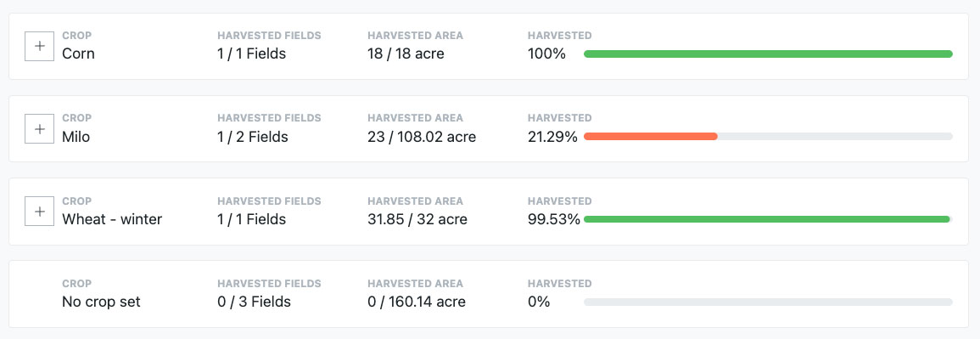Click the Corn crop name

tap(79, 54)
